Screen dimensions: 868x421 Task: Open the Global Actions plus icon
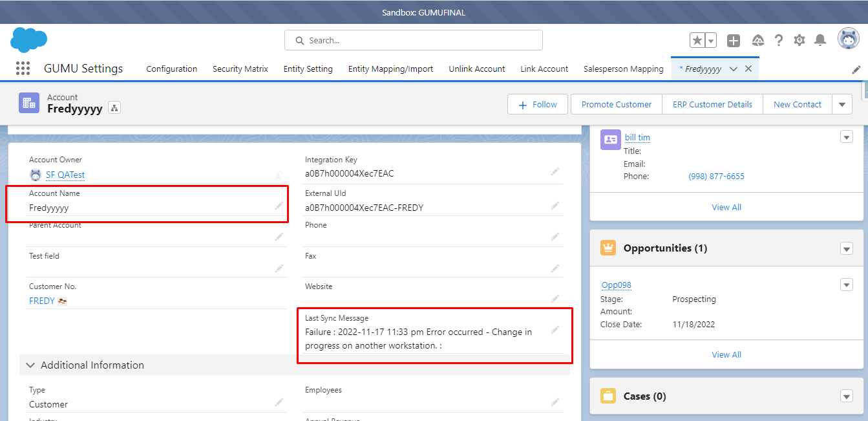734,40
